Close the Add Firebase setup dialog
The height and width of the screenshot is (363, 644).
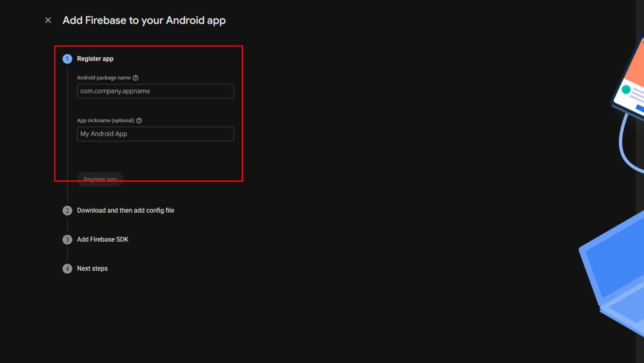[48, 20]
